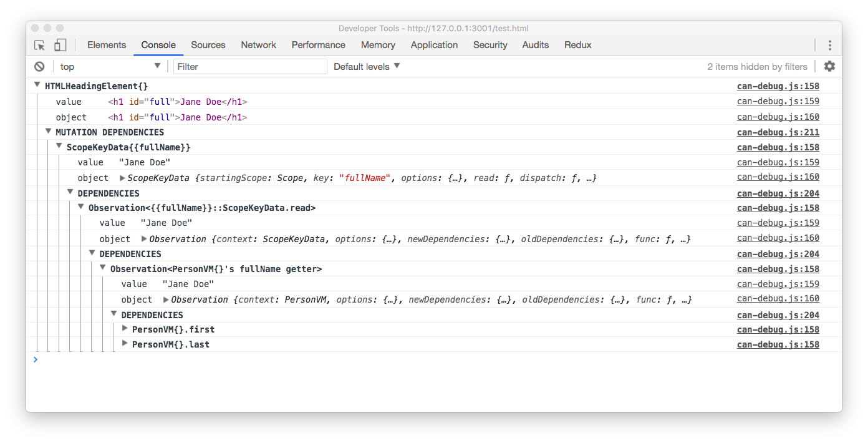Collapse the MUTATION DEPENDENCIES group

49,132
